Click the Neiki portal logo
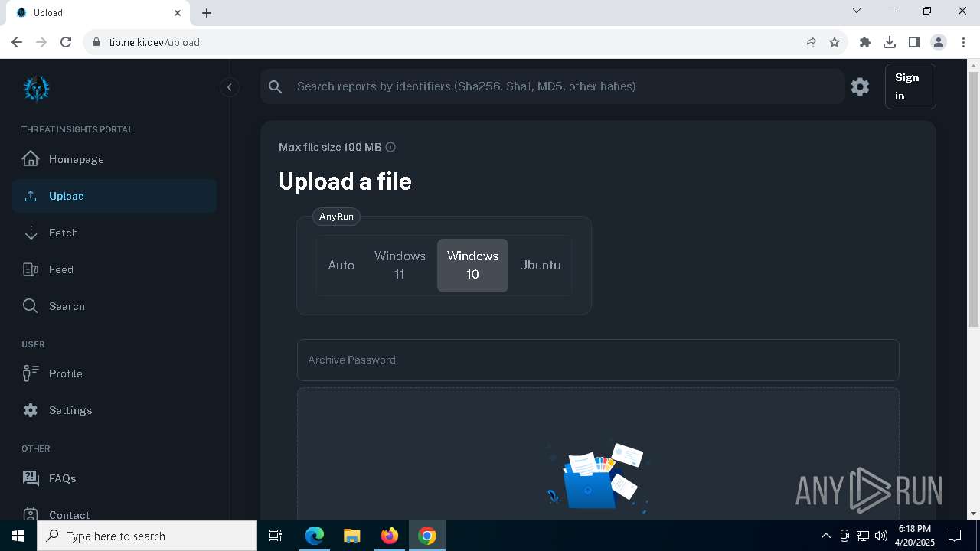 36,89
